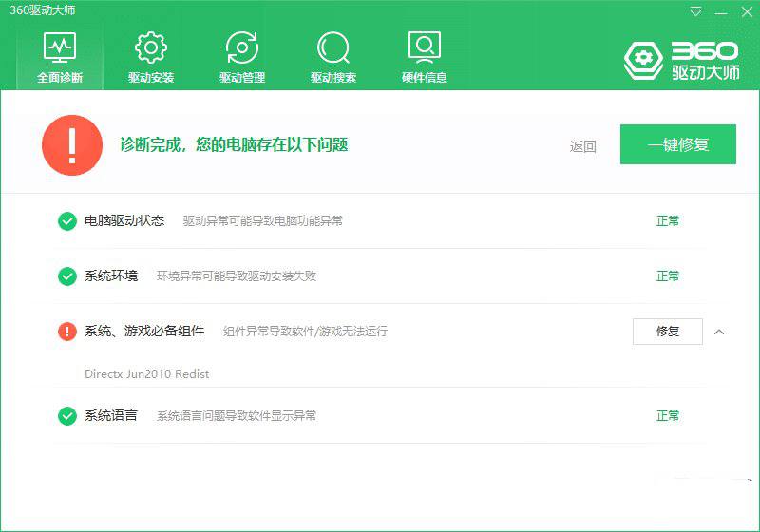Screen dimensions: 760x532
Task: Click 正常 status of 电脑驱动状态 row
Action: 668,221
